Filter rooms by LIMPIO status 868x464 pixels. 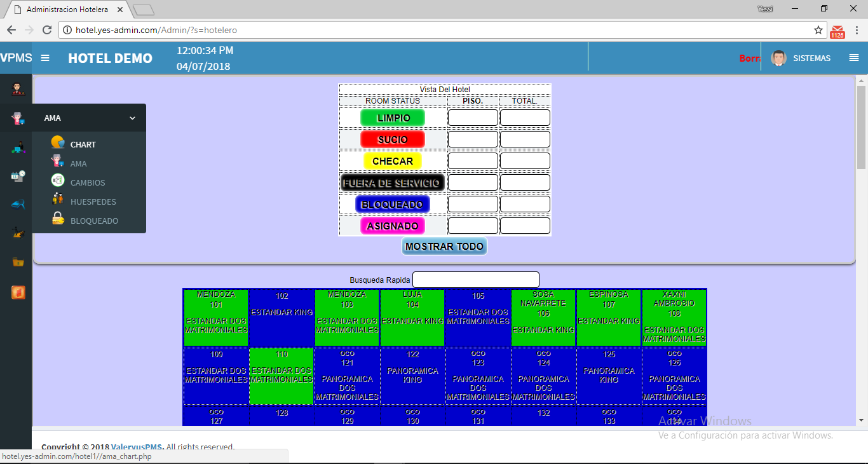(x=393, y=118)
